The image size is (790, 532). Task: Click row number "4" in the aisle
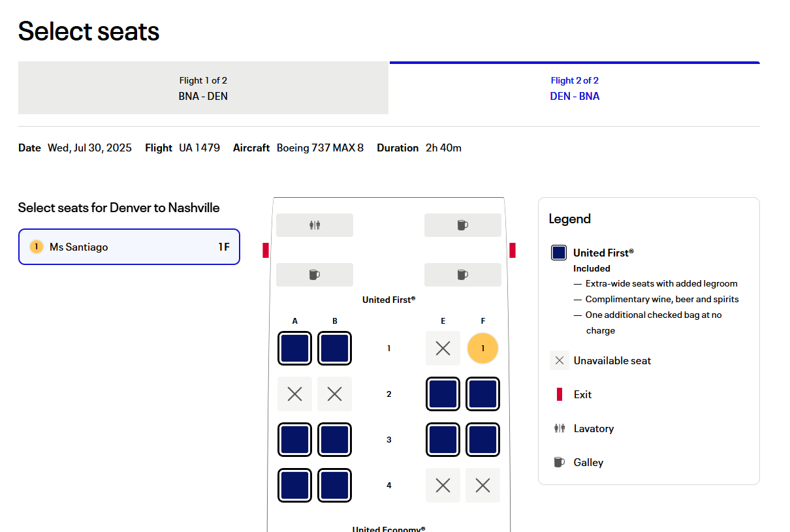(x=389, y=486)
